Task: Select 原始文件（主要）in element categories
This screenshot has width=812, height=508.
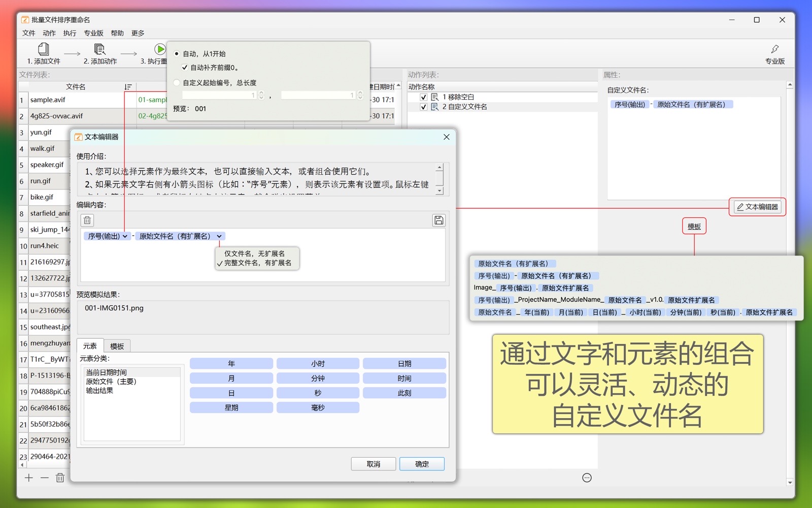Action: point(111,382)
